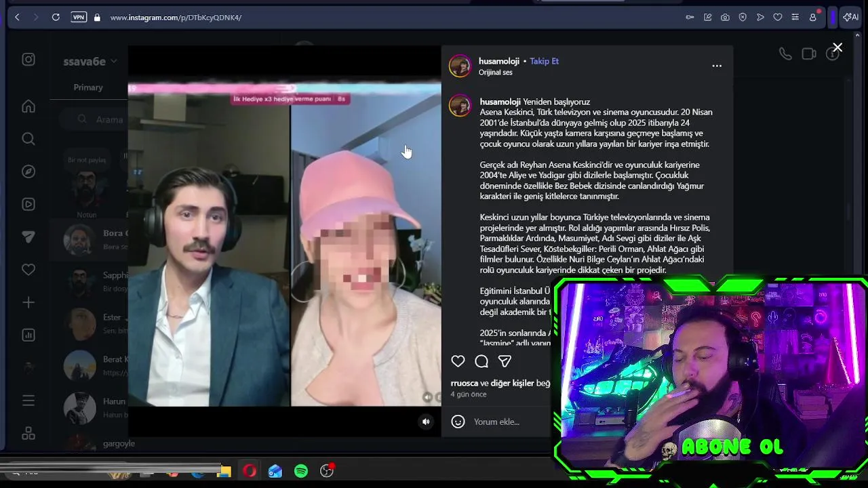Expand the ssava6e account switcher dropdown
The image size is (868, 488).
point(90,61)
